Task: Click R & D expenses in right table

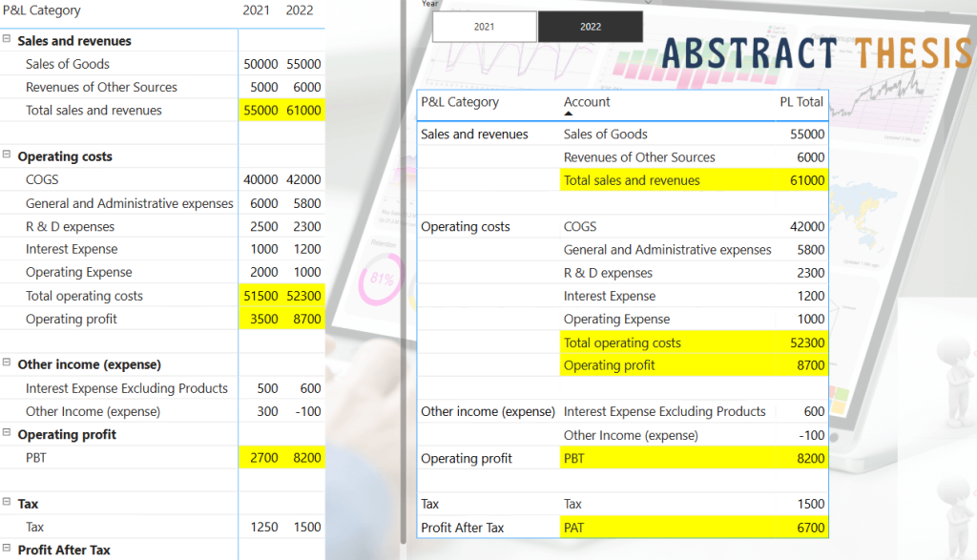Action: 608,273
